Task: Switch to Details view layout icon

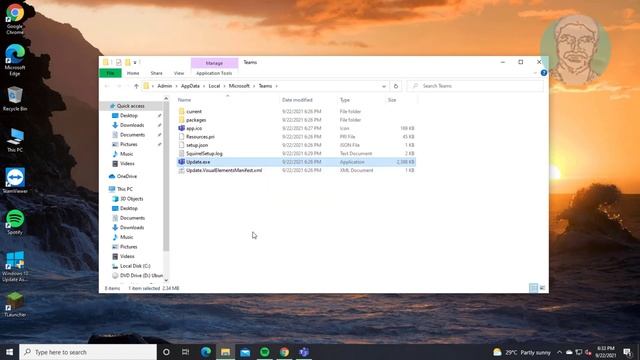Action: tap(533, 288)
